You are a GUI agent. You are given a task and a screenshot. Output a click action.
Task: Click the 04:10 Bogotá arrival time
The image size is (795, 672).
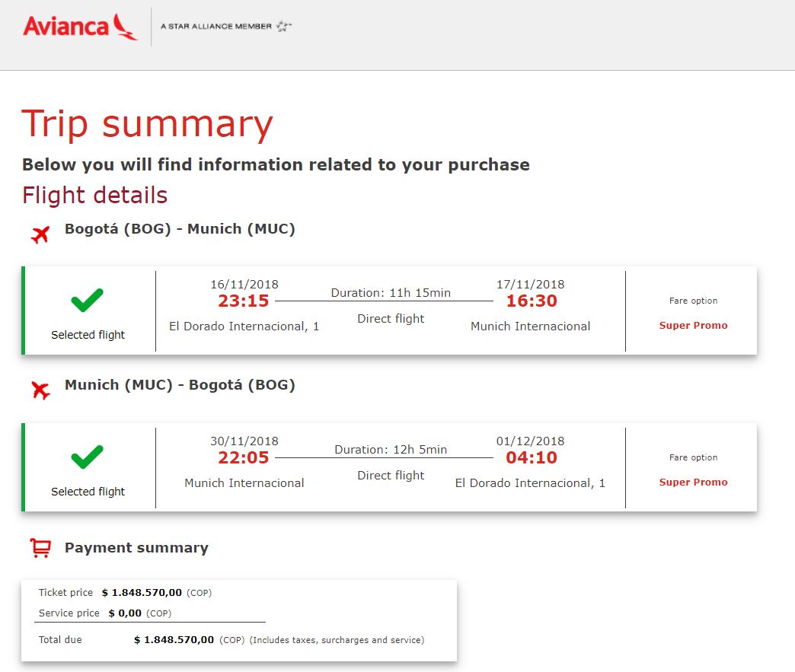(x=532, y=458)
